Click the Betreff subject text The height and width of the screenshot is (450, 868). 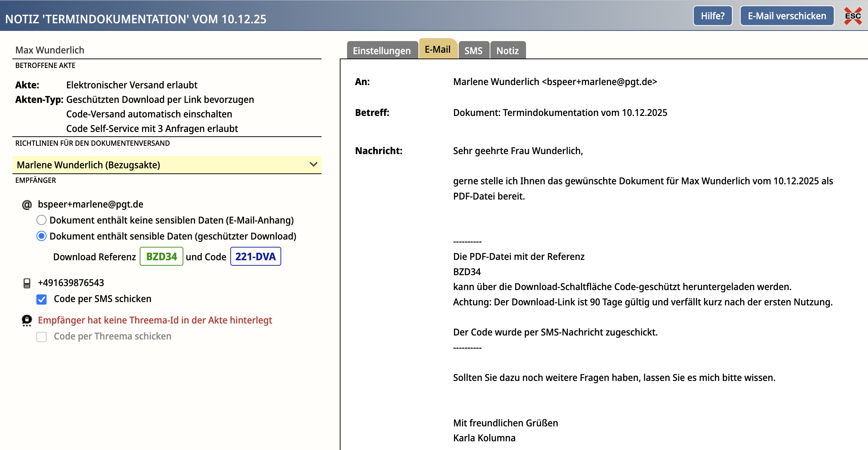point(560,113)
